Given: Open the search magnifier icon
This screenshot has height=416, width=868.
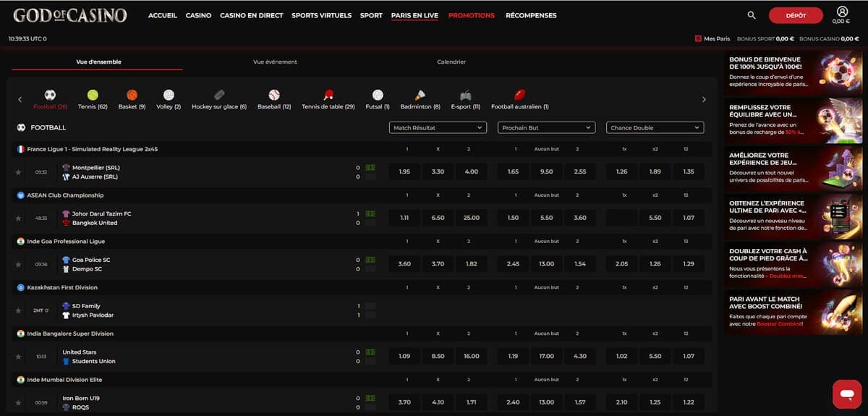Looking at the screenshot, I should pyautogui.click(x=752, y=15).
